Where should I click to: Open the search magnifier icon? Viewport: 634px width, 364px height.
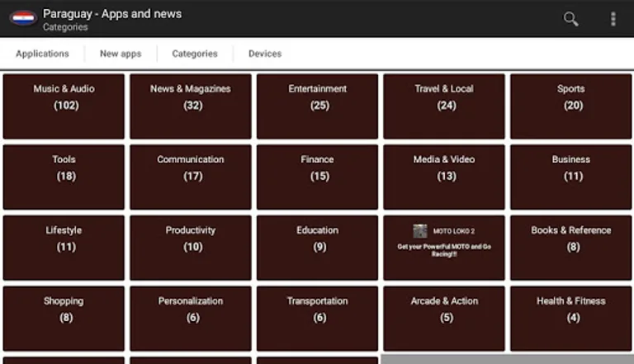coord(571,19)
